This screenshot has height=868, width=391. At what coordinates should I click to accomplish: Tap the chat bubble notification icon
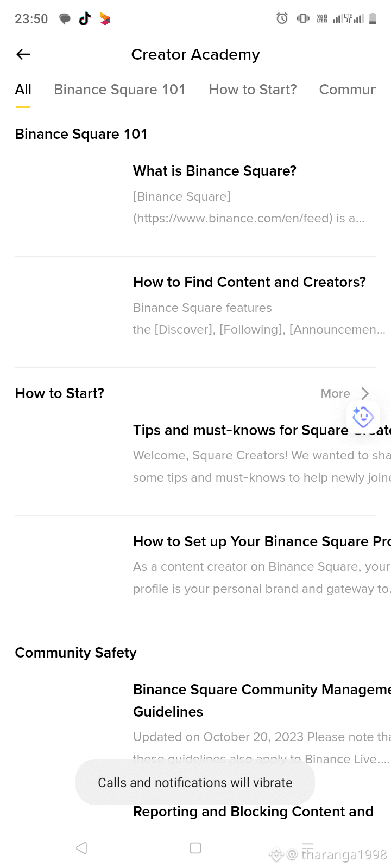click(65, 19)
